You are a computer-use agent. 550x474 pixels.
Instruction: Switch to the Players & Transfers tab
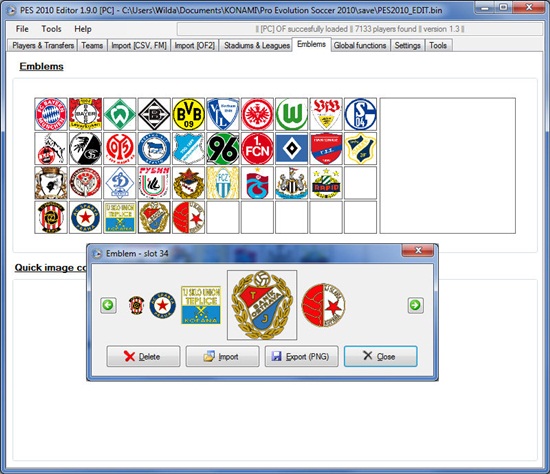click(x=43, y=45)
